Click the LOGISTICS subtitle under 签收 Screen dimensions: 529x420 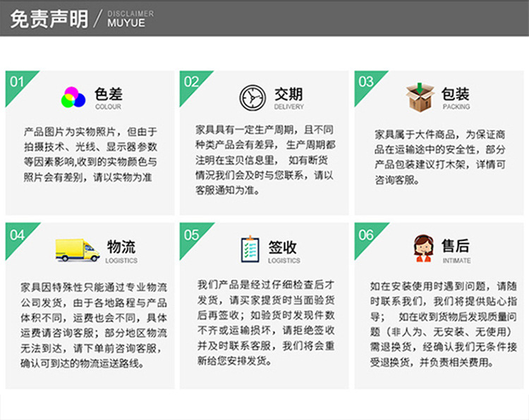pyautogui.click(x=284, y=260)
